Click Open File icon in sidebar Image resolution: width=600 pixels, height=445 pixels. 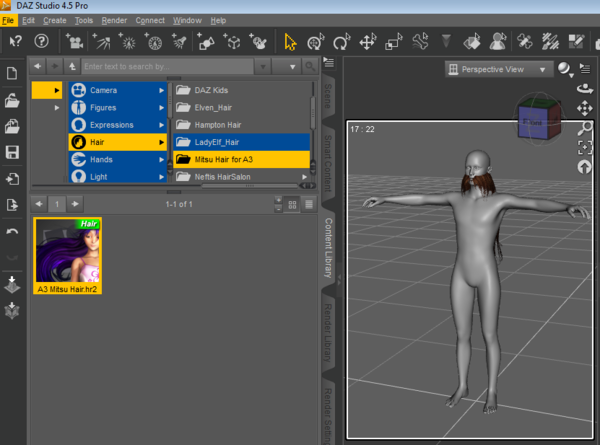tap(12, 100)
